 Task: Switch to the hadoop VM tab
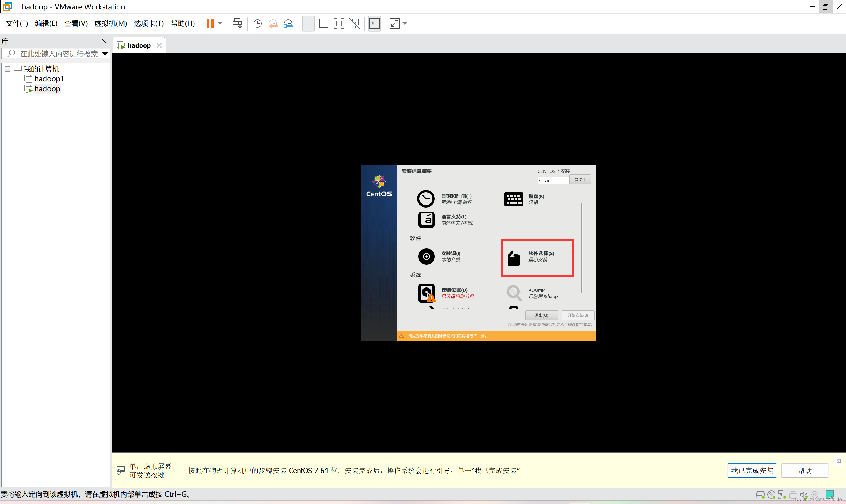(x=139, y=45)
